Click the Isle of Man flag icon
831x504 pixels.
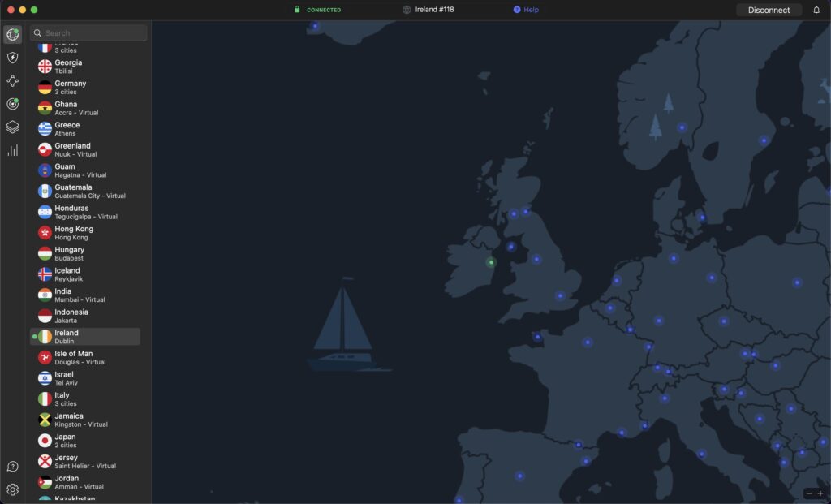(x=45, y=357)
